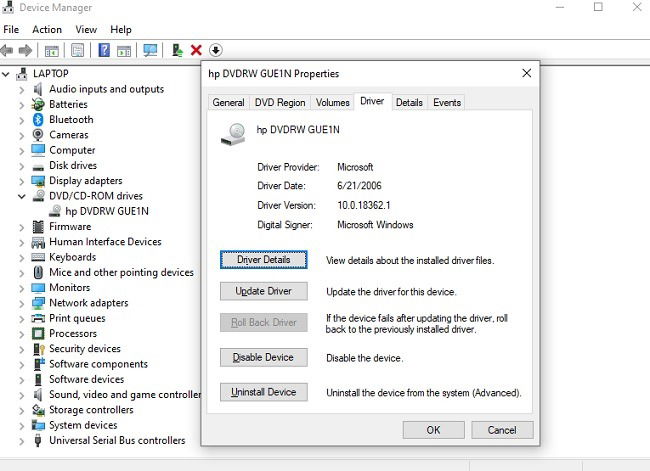
Task: Expand the Human Interface Devices node
Action: click(22, 243)
